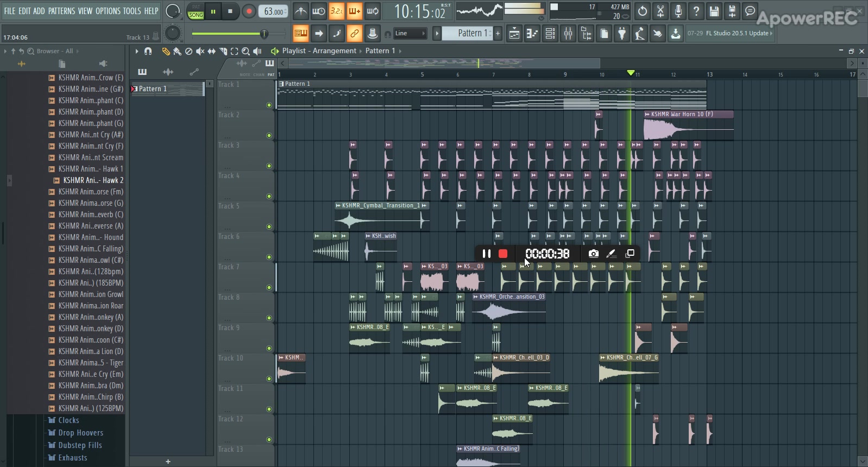The height and width of the screenshot is (467, 868).
Task: Toggle the blend recording overdub button
Action: point(355,11)
